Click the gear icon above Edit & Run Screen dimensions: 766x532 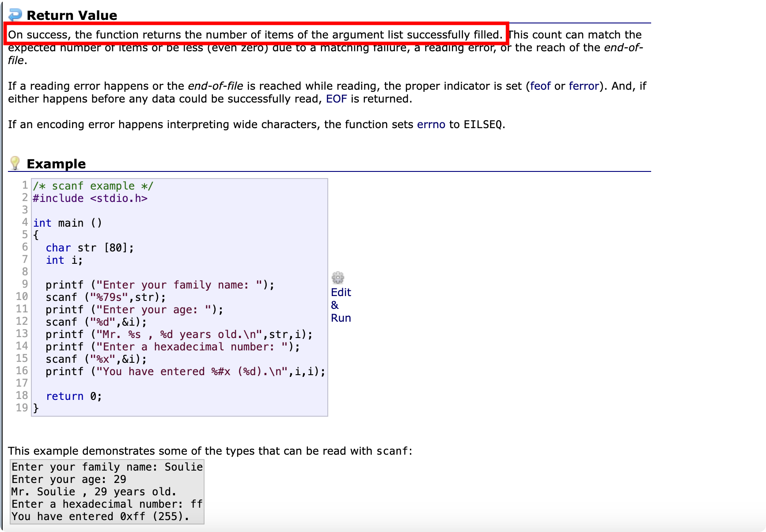(338, 277)
